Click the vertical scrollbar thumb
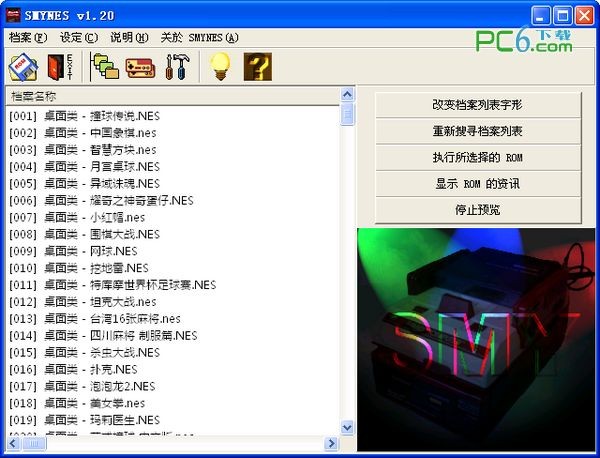The image size is (600, 458). click(x=347, y=114)
